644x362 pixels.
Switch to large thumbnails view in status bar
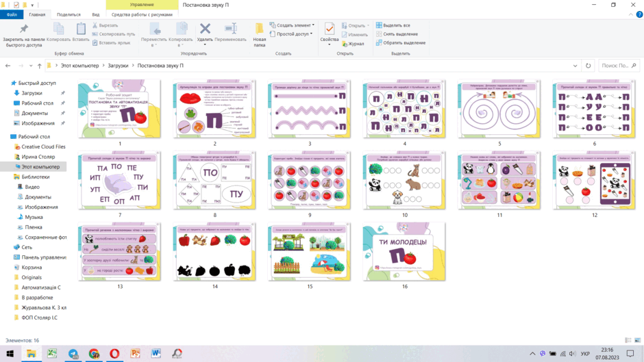pyautogui.click(x=637, y=340)
